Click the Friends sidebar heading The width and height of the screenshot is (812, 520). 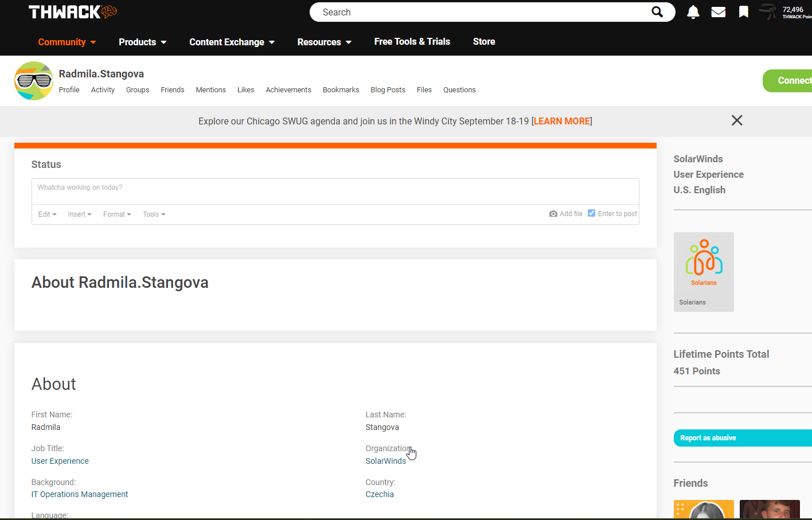(690, 483)
